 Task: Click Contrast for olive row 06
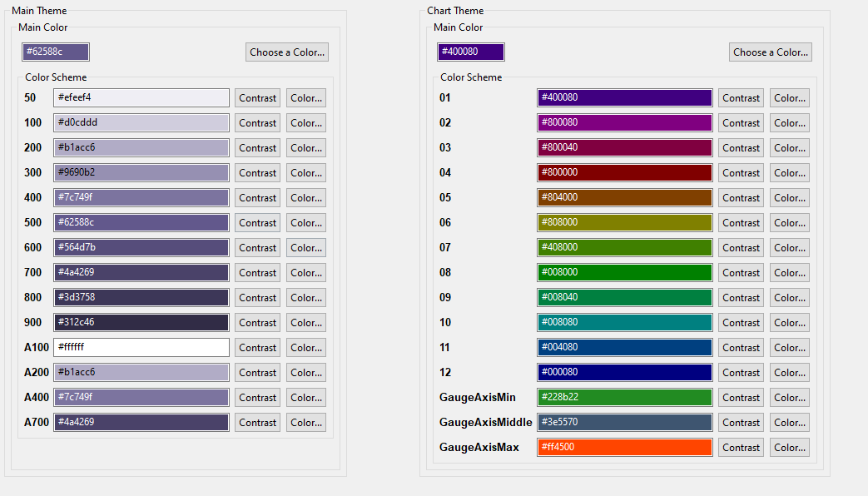click(x=741, y=222)
